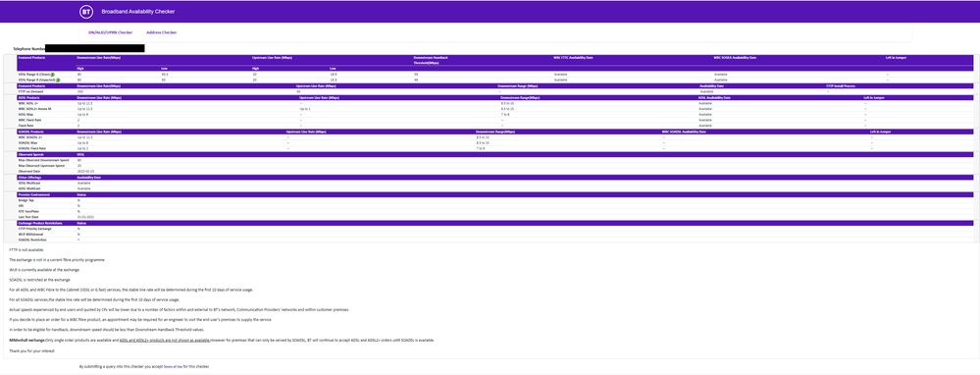Image resolution: width=980 pixels, height=375 pixels.
Task: Select the Bridge Tap row label
Action: [26, 200]
